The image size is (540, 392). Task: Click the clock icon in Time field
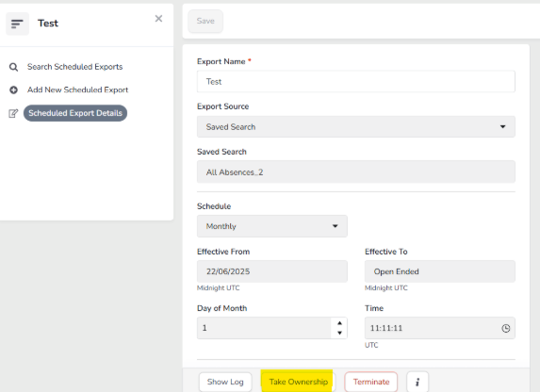click(505, 328)
